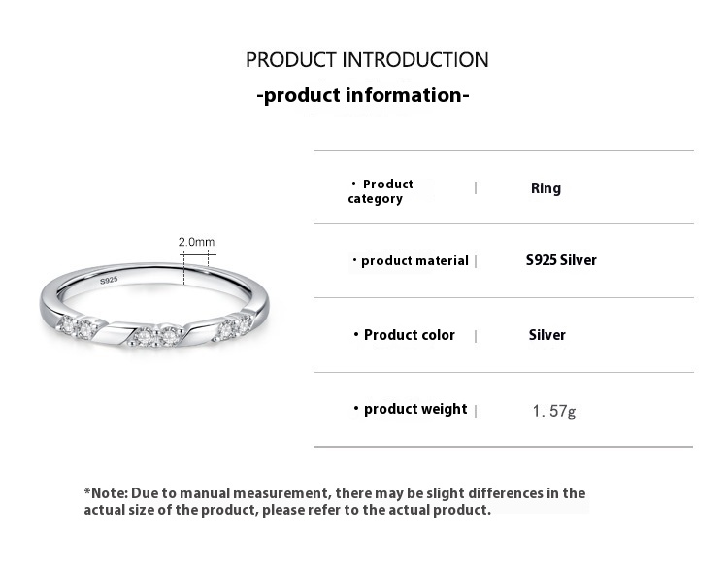Screen dimensions: 728x572
Task: Select the Product color label
Action: tap(409, 335)
